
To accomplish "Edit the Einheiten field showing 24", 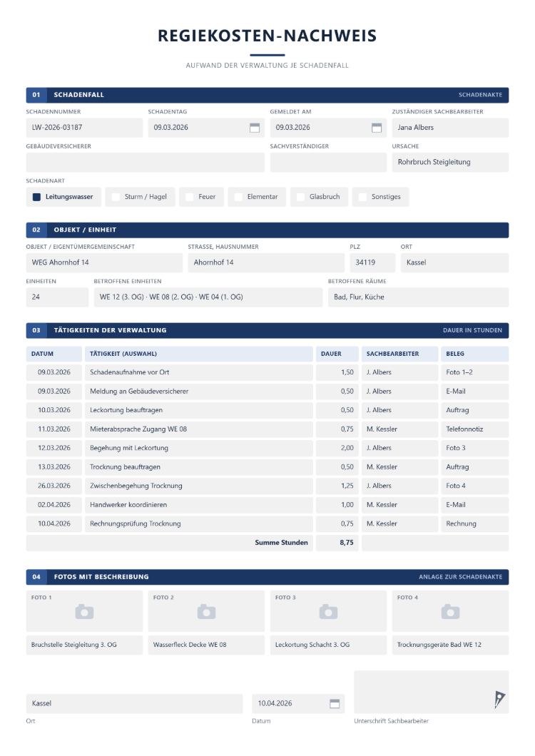I will pos(57,297).
